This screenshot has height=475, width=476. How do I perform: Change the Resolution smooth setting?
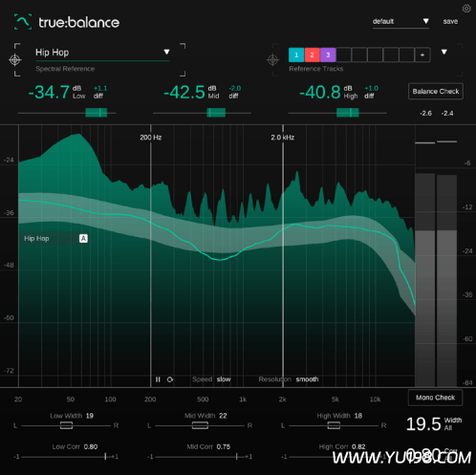pos(307,379)
